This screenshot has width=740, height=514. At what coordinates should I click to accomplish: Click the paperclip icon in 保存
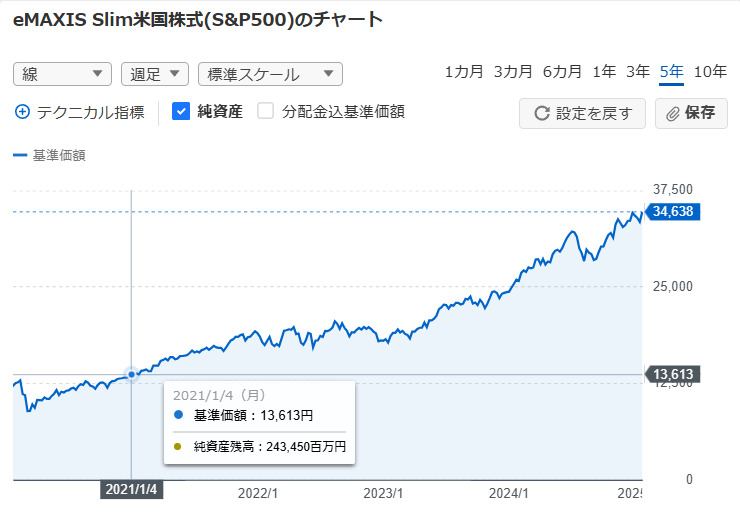pyautogui.click(x=673, y=113)
